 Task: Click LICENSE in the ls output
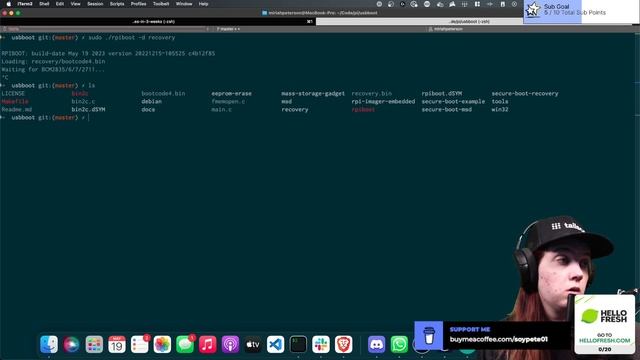13,93
